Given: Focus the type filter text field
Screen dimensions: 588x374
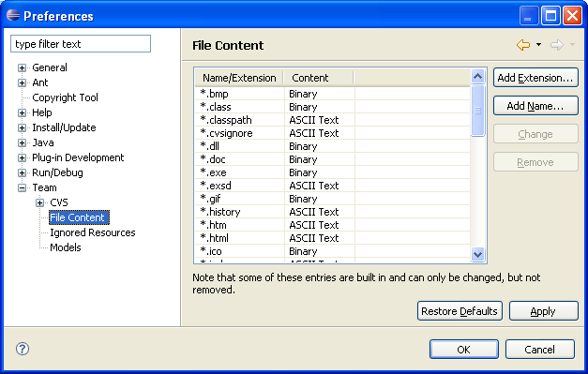Looking at the screenshot, I should coord(81,44).
